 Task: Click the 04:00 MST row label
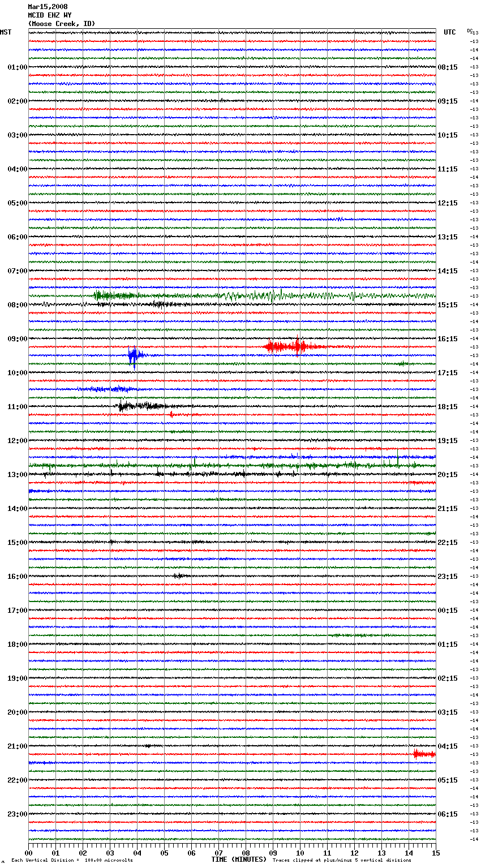(17, 169)
